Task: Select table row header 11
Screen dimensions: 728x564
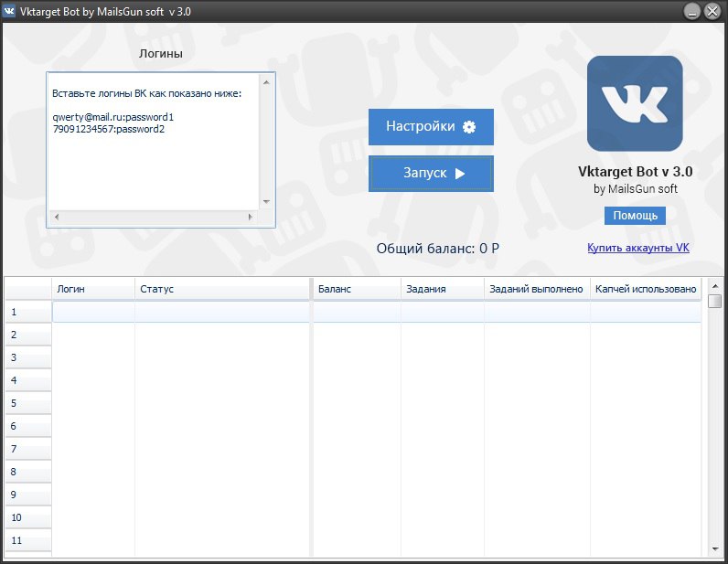Action: [x=28, y=540]
